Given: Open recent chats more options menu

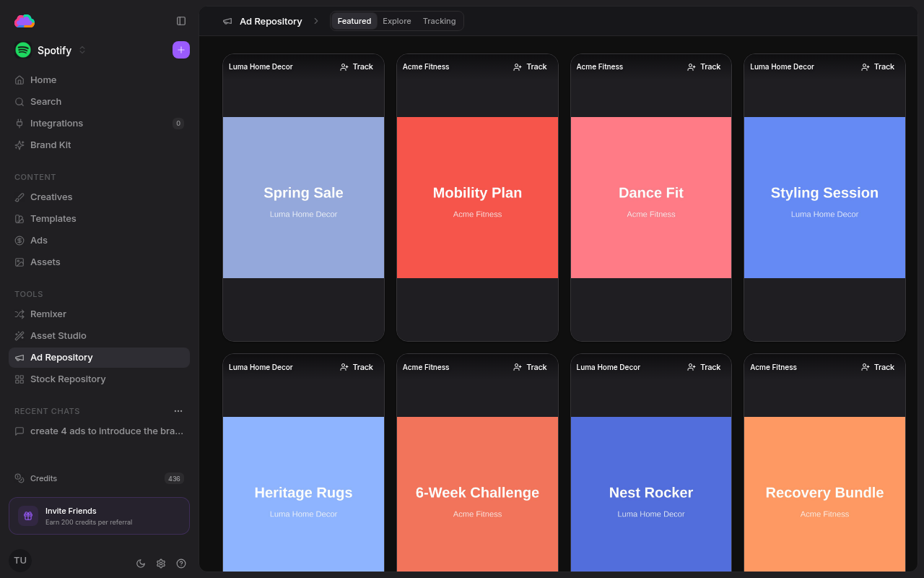Looking at the screenshot, I should (178, 411).
